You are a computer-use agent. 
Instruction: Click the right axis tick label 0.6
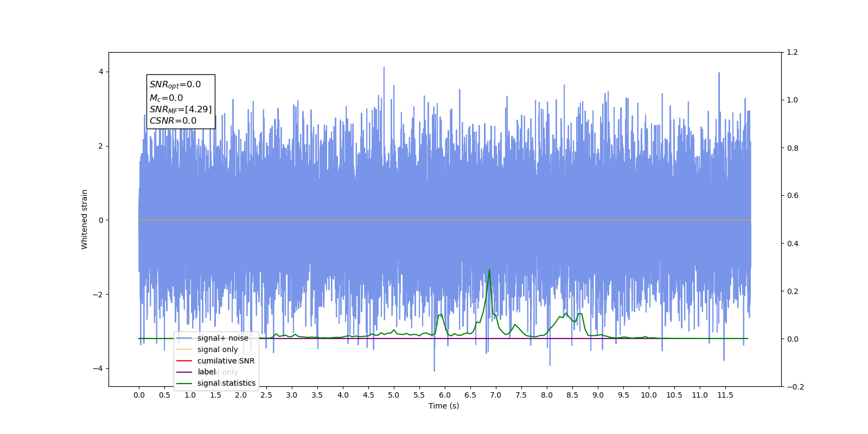[793, 195]
